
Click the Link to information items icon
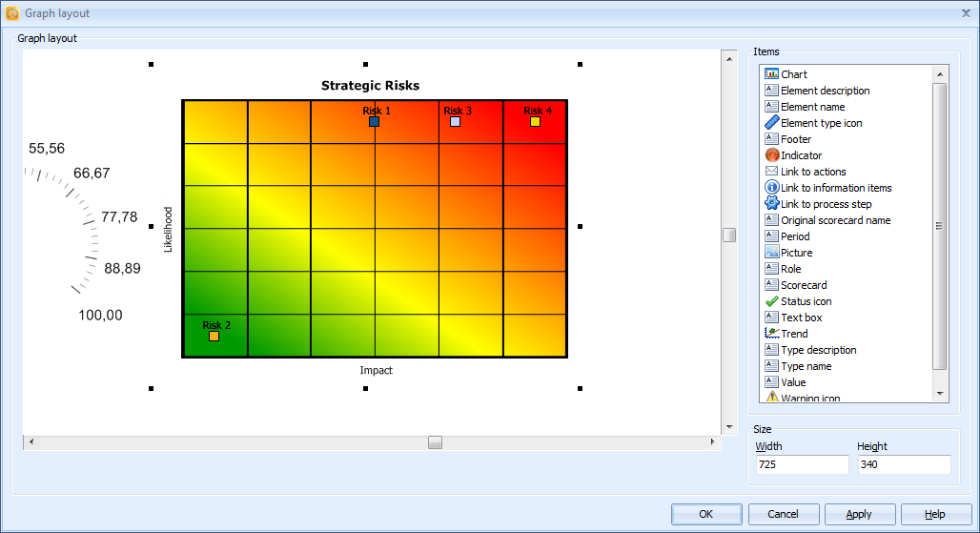pos(772,188)
